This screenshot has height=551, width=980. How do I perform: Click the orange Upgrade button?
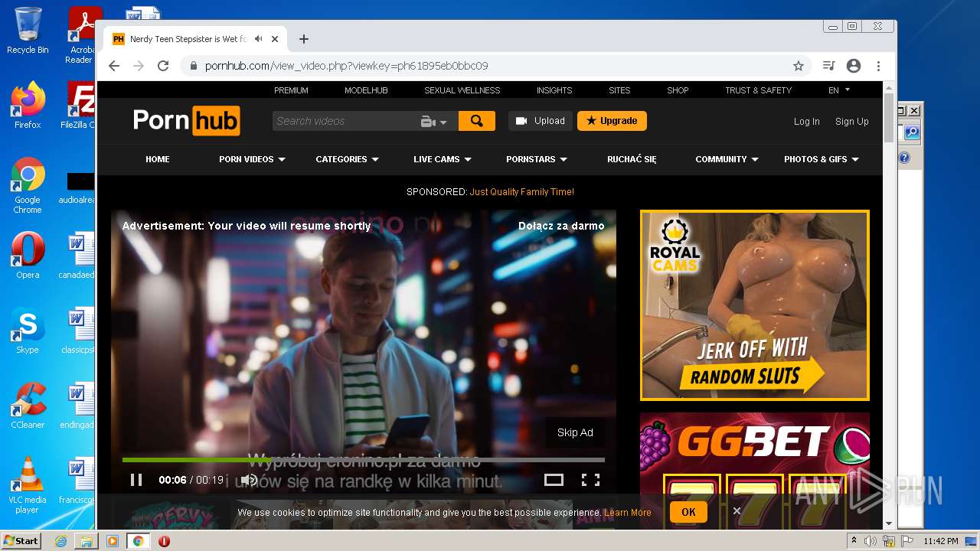tap(612, 121)
